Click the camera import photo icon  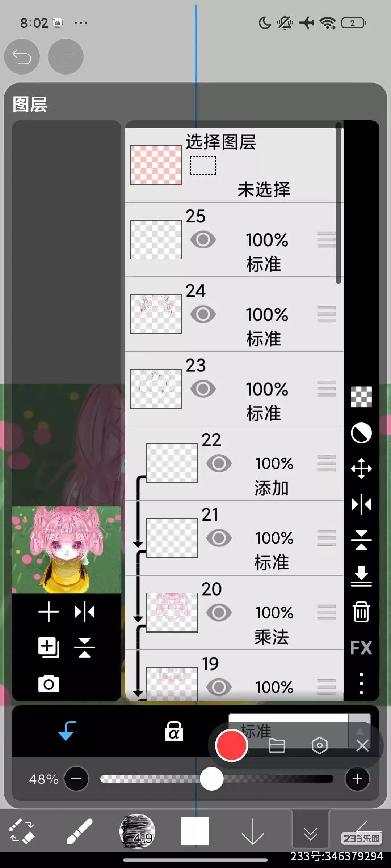(x=49, y=684)
